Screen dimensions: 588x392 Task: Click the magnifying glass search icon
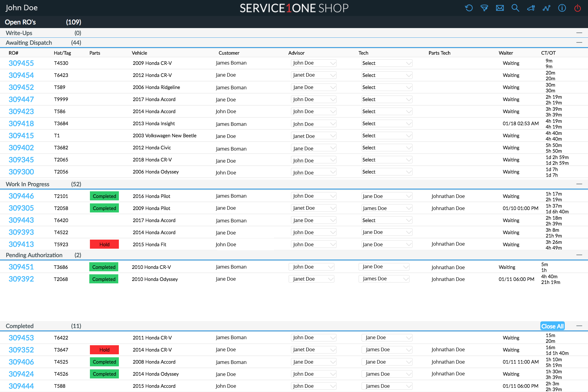point(515,8)
